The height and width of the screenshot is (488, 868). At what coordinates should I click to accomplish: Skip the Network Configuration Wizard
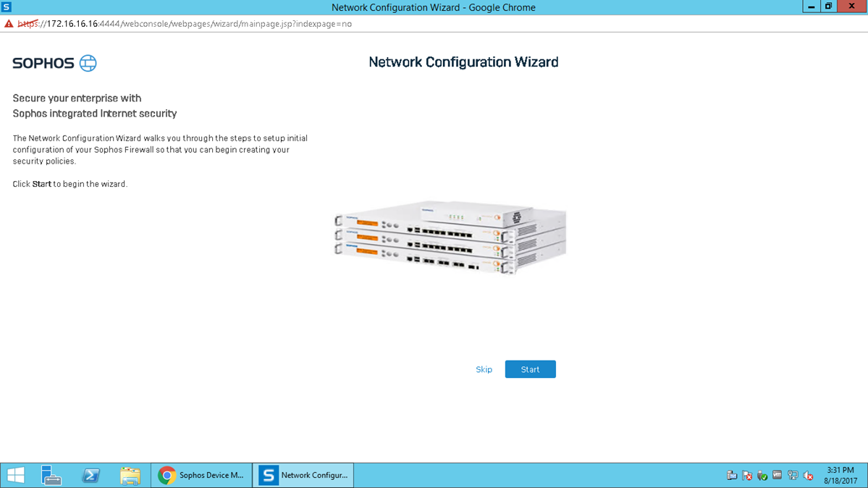484,369
